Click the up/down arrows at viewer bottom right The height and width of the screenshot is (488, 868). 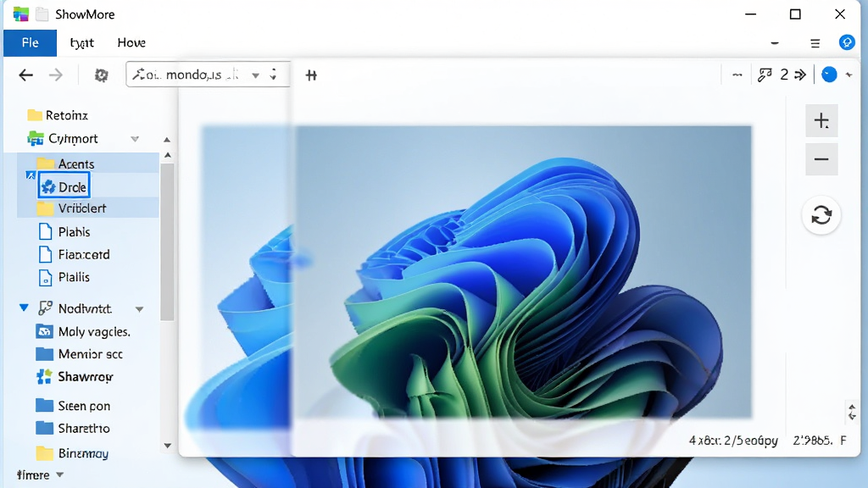pos(852,413)
